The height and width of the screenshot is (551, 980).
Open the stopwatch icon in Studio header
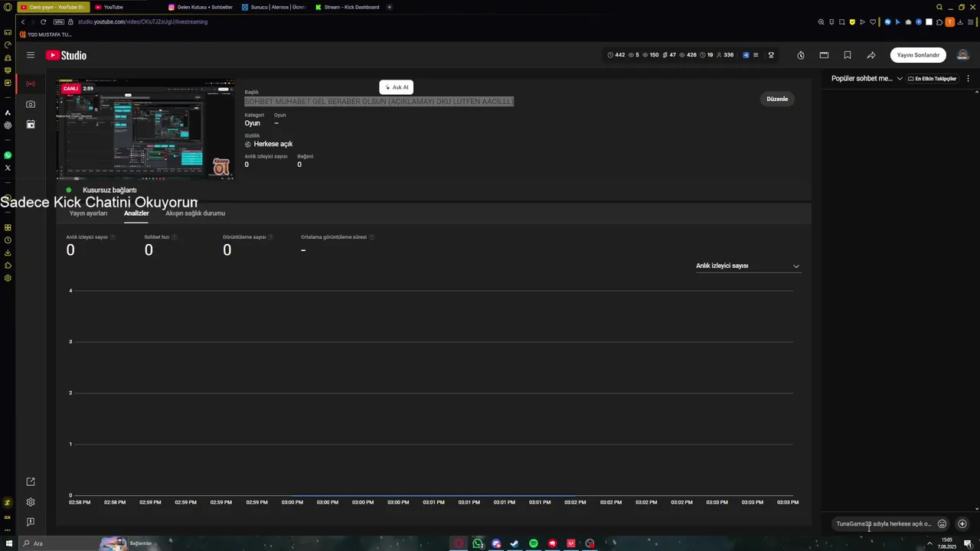click(x=801, y=55)
